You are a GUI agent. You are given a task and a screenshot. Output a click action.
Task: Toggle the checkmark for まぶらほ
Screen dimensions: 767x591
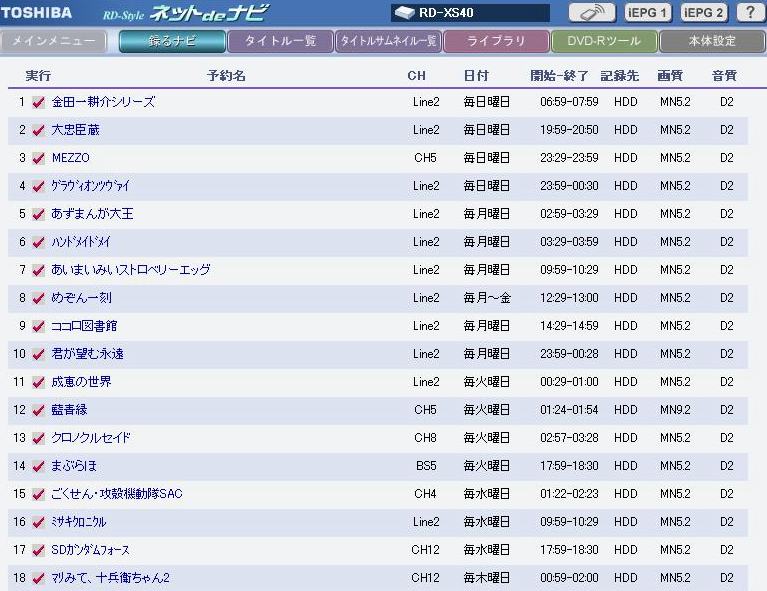[x=38, y=466]
